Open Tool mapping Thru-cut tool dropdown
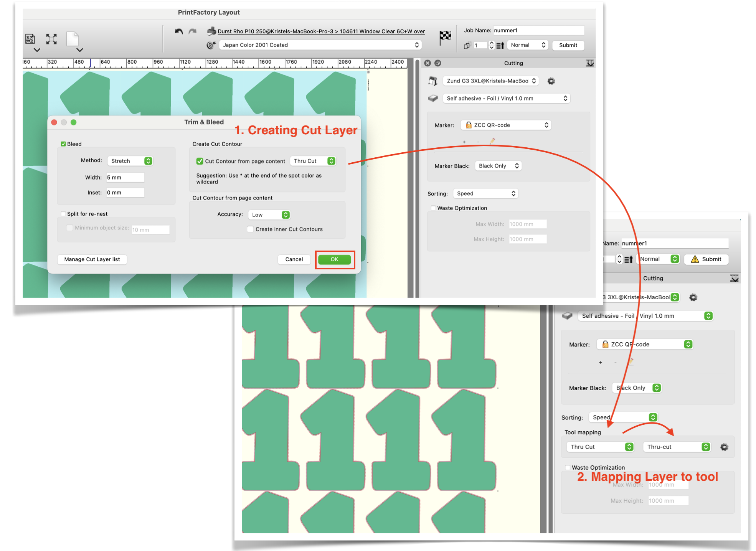This screenshot has width=756, height=551. click(x=677, y=447)
